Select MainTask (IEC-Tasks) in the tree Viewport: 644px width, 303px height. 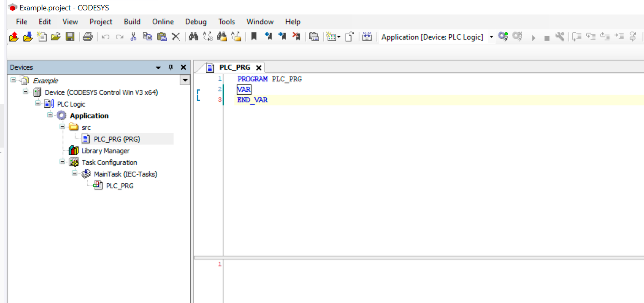[125, 174]
